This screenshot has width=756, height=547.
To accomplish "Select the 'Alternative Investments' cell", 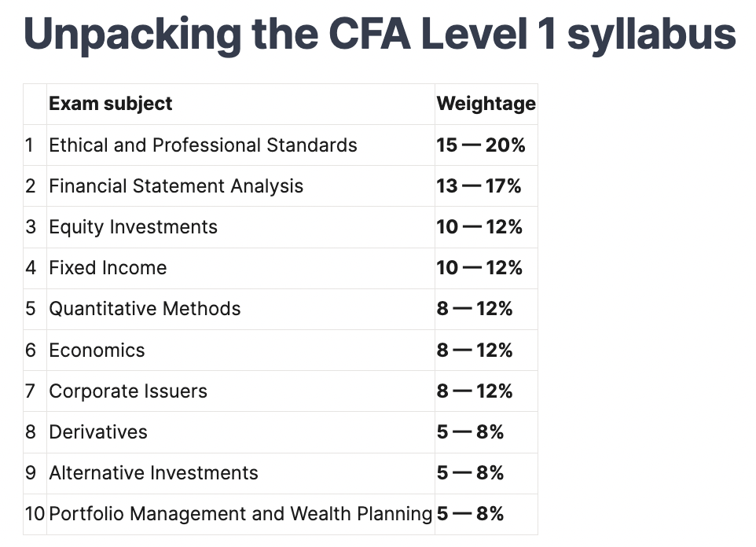I will pos(153,472).
